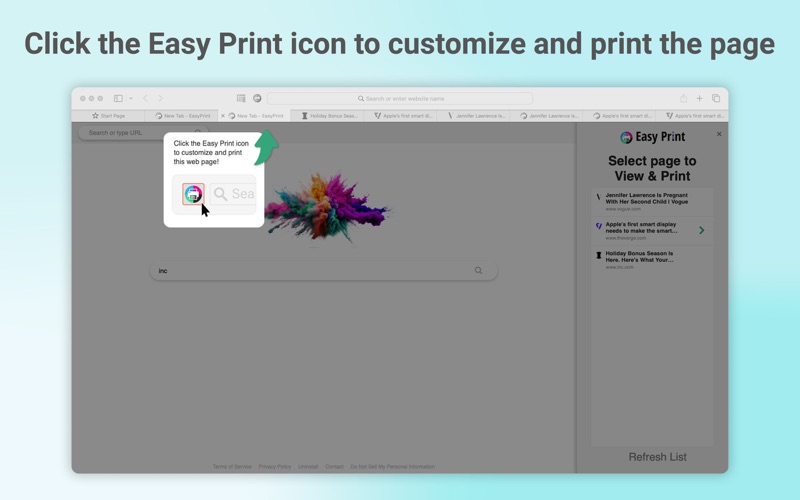Click the Refresh List button
The height and width of the screenshot is (500, 800).
click(657, 457)
